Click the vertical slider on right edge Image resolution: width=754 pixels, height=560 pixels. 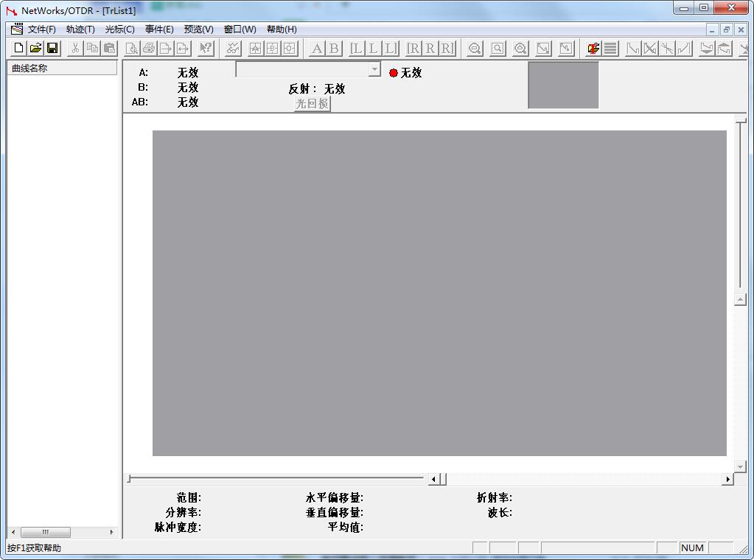pos(741,203)
